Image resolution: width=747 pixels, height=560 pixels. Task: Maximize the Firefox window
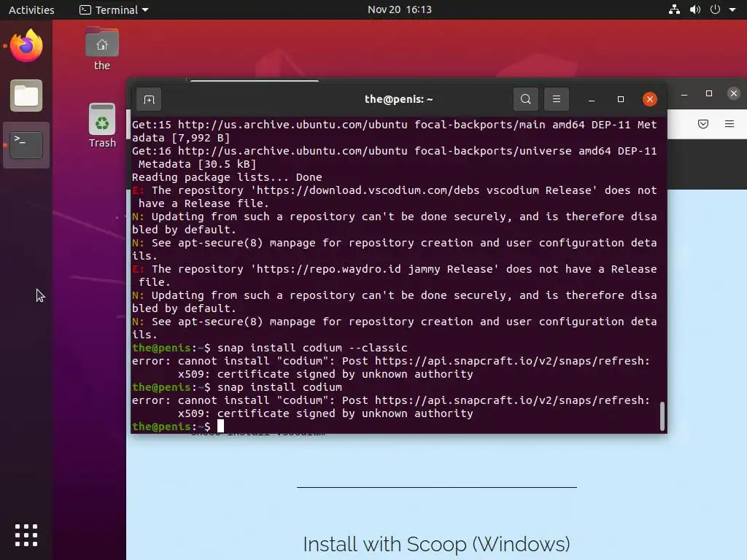tap(709, 94)
